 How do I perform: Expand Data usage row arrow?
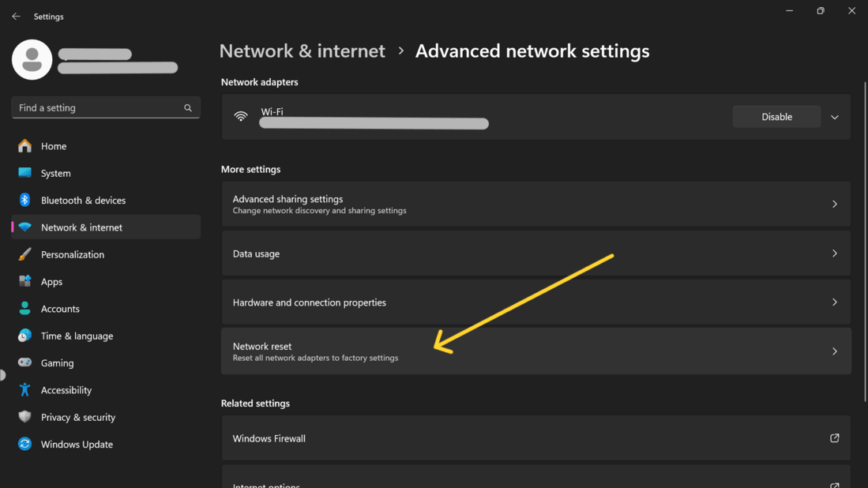point(835,253)
